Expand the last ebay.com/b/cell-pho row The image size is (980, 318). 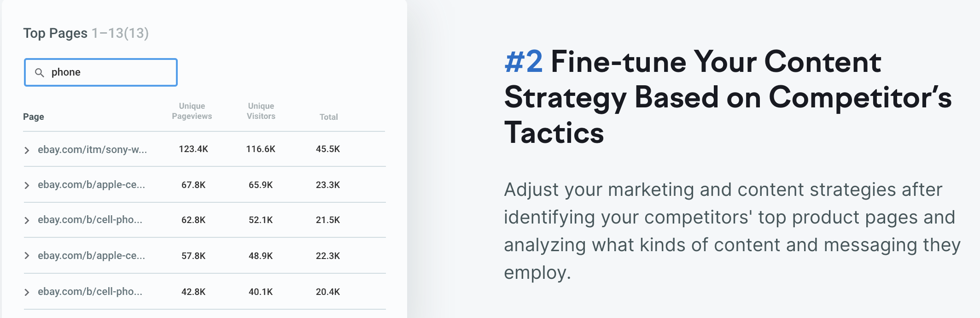[28, 292]
